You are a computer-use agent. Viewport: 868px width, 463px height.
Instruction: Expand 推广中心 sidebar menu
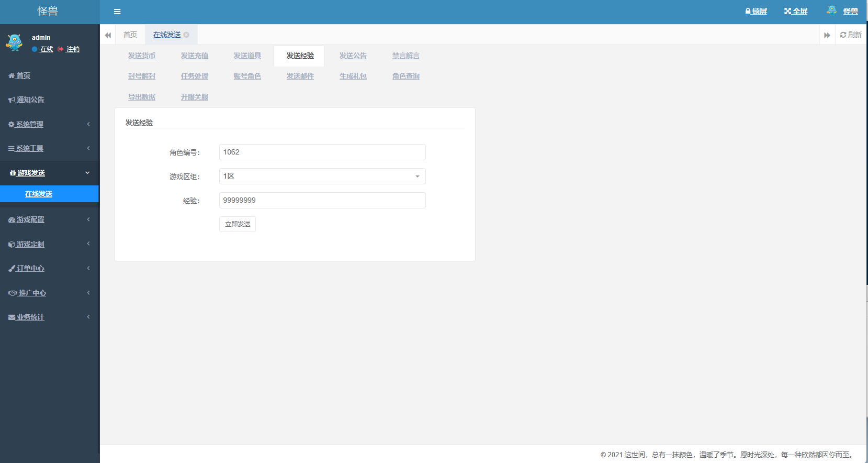point(49,293)
